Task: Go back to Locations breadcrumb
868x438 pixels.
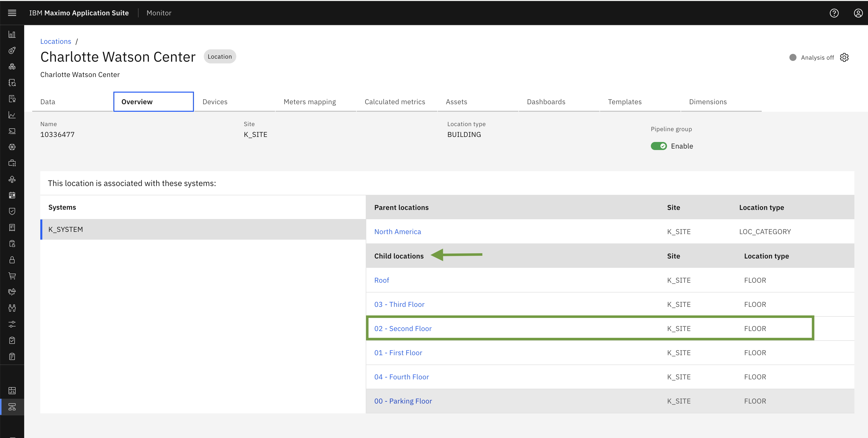Action: click(x=56, y=42)
